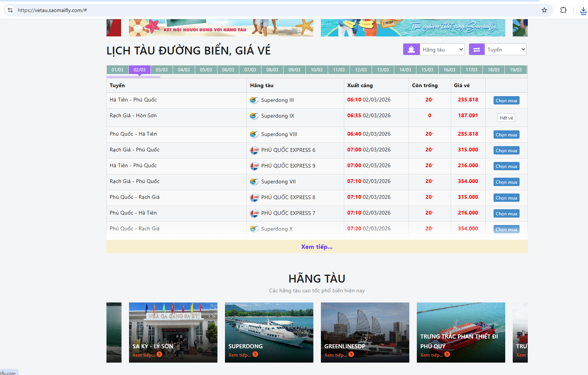Expand the schedule with Xem tiếp...
Image resolution: width=588 pixels, height=375 pixels.
click(x=317, y=247)
